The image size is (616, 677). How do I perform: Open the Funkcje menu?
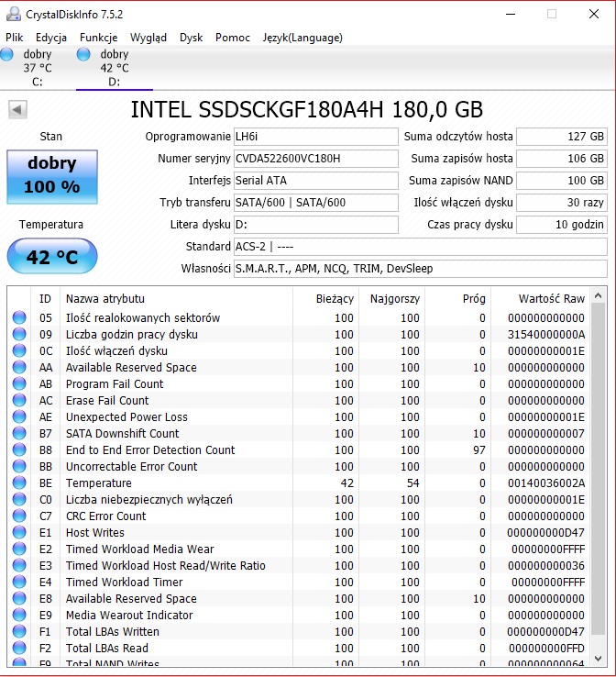coord(98,38)
